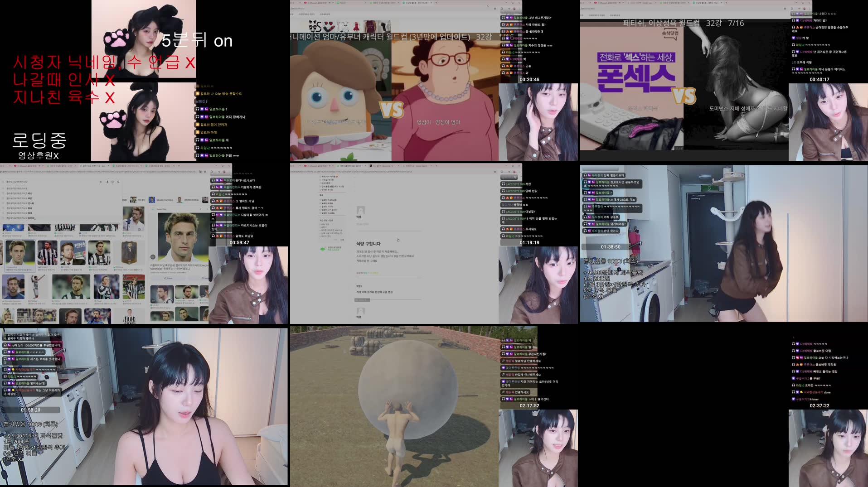Click the reload icon in the browser toolbar
Screen dimensions: 868x487
3,172
